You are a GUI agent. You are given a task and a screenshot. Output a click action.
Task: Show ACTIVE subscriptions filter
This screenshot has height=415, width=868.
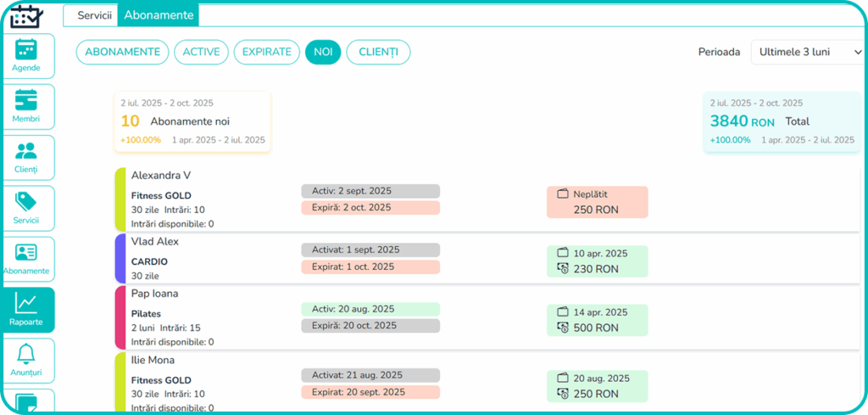(x=201, y=52)
